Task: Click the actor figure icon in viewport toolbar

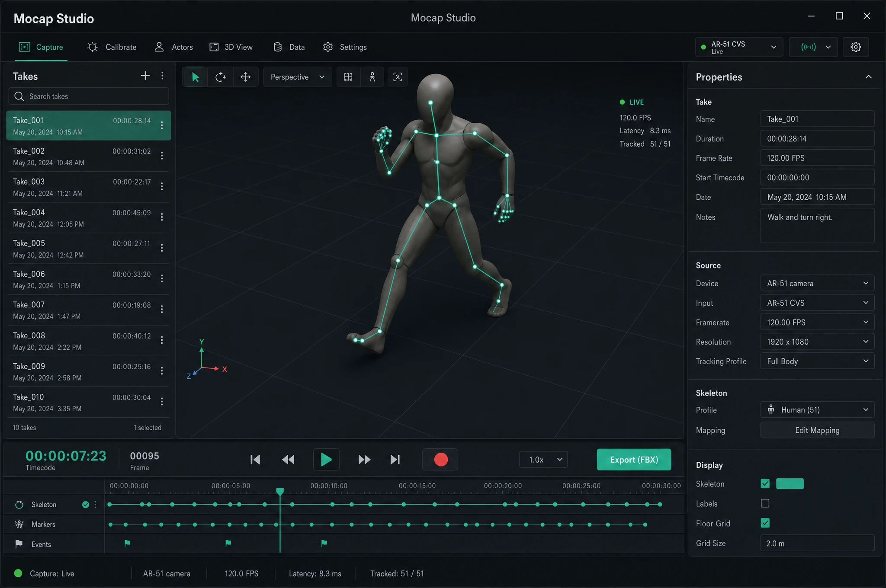Action: pyautogui.click(x=372, y=77)
